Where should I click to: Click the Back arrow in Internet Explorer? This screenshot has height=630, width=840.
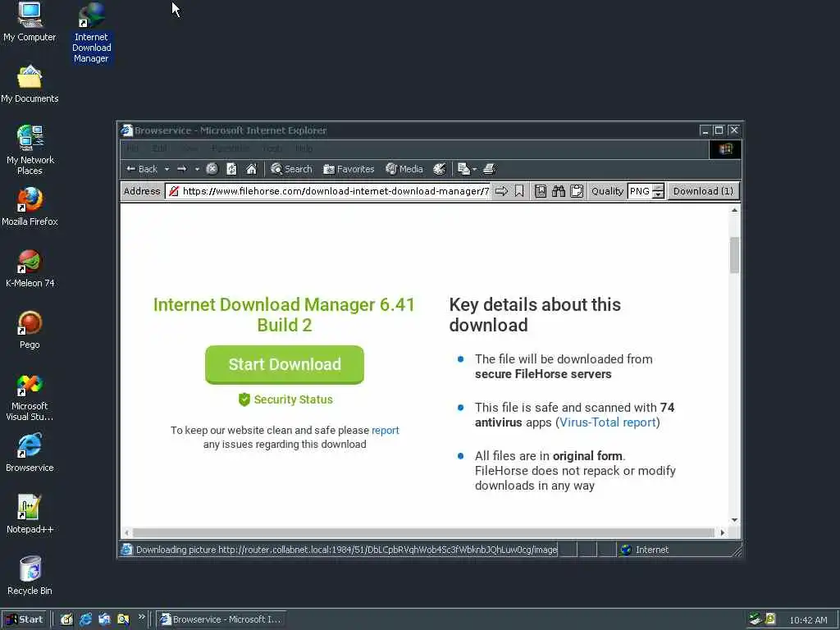point(141,169)
